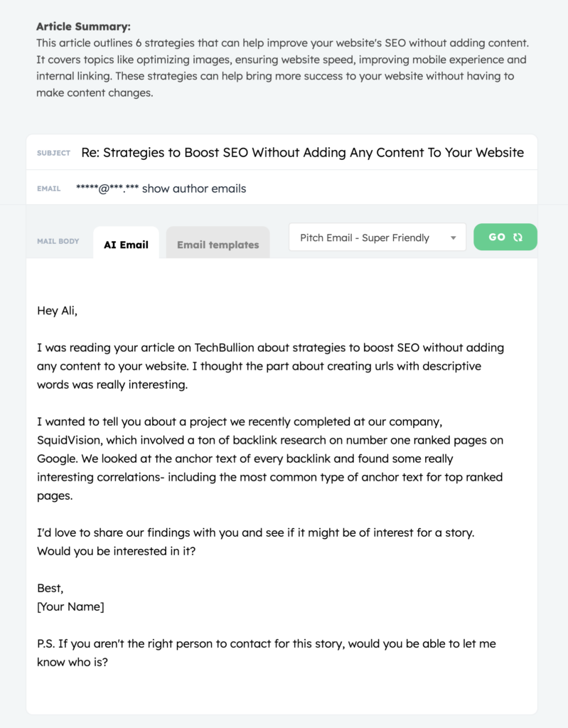This screenshot has height=728, width=568.
Task: Place cursor at the Hey Ali greeting
Action: (57, 311)
